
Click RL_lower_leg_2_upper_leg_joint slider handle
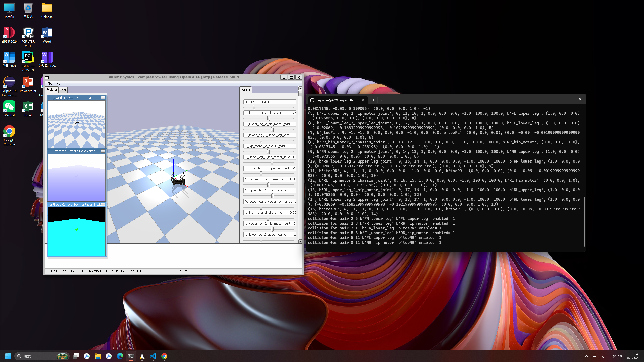[261, 240]
